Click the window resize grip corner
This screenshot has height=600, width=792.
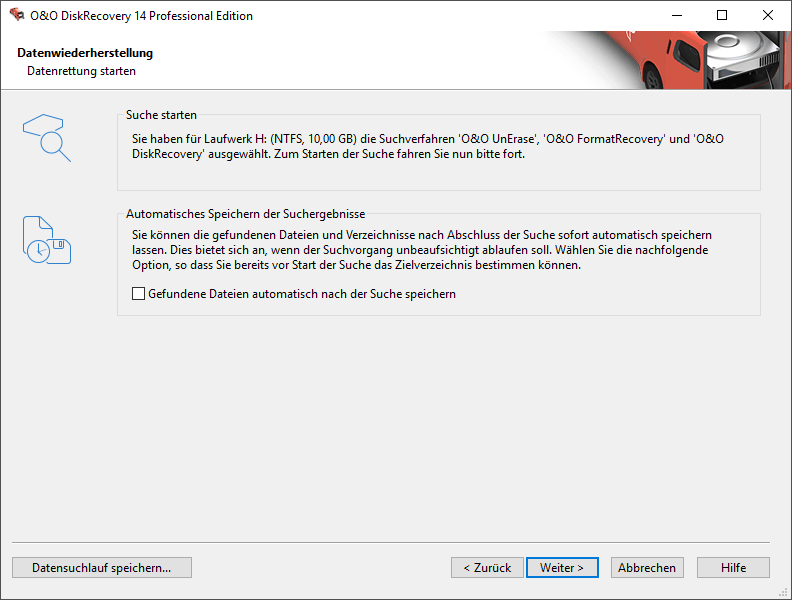tap(785, 593)
